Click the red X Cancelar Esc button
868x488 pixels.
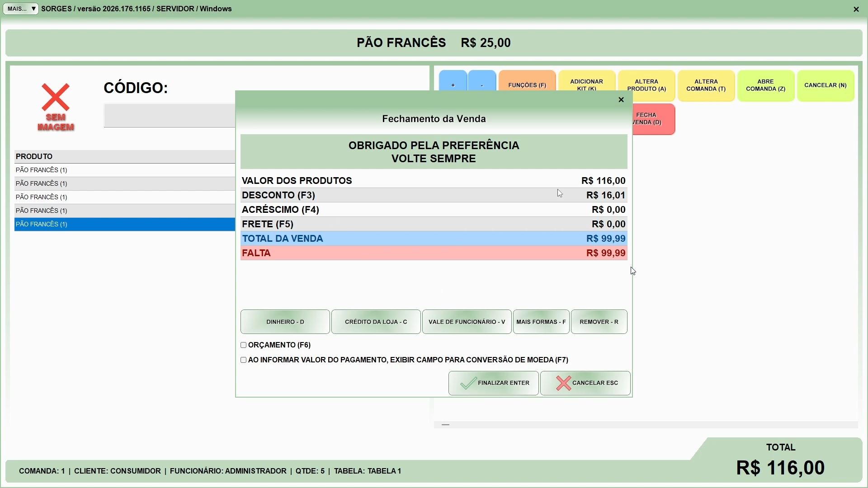[x=585, y=383]
